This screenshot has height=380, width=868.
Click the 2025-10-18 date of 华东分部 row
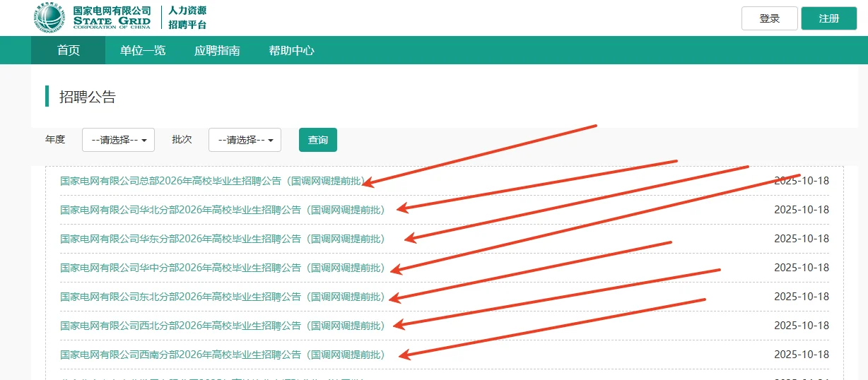[802, 239]
